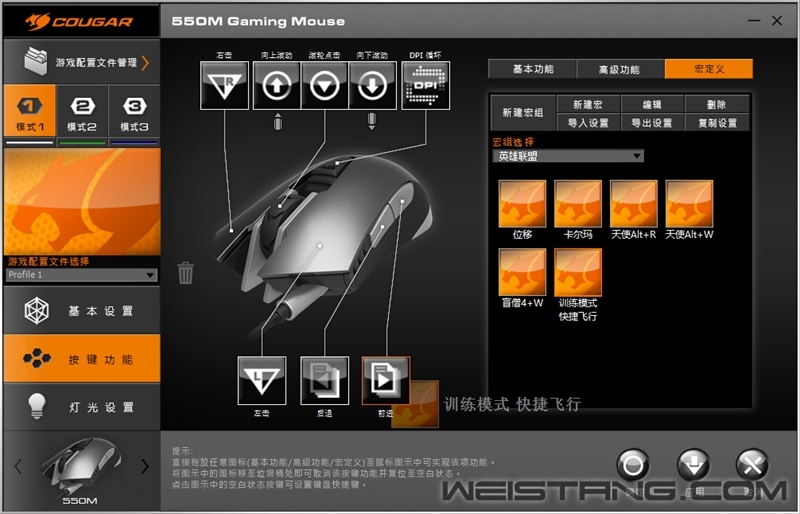Select the wheel click assignment icon

coord(324,85)
